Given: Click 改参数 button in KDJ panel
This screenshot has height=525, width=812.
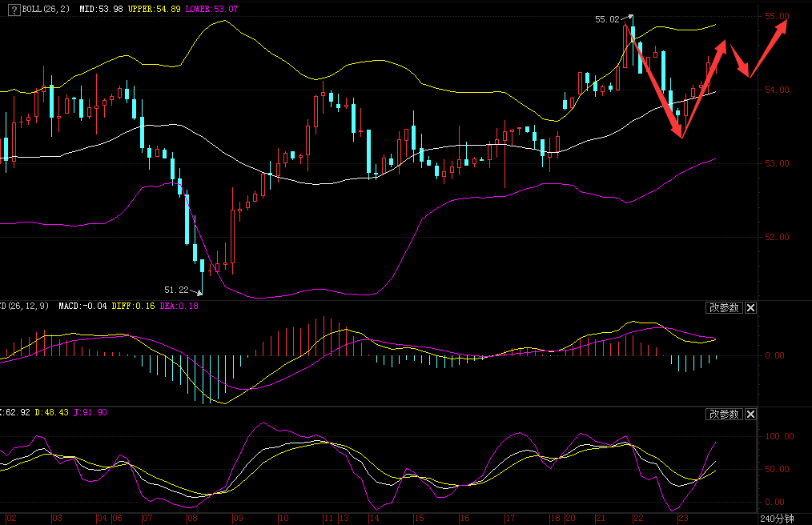Looking at the screenshot, I should [724, 414].
